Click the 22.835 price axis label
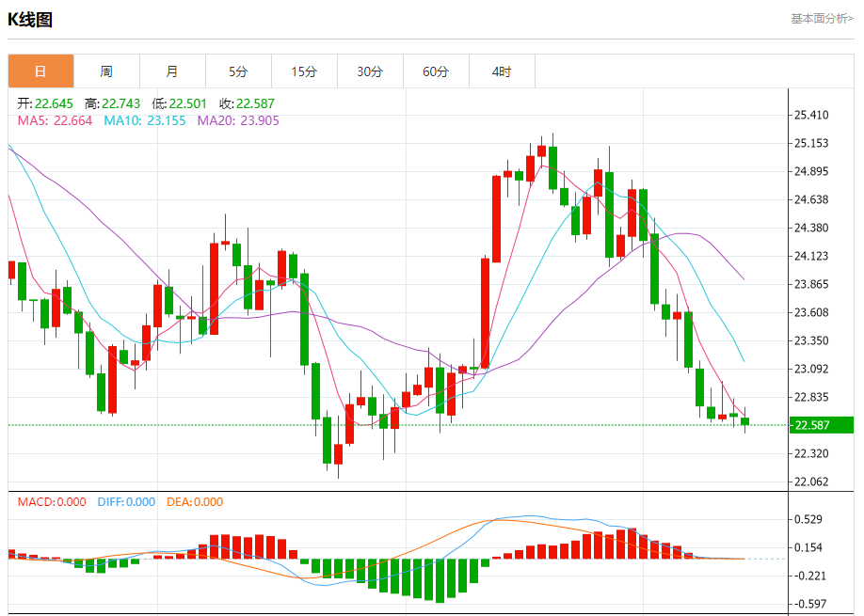Viewport: 864px width, 616px height. click(x=811, y=397)
